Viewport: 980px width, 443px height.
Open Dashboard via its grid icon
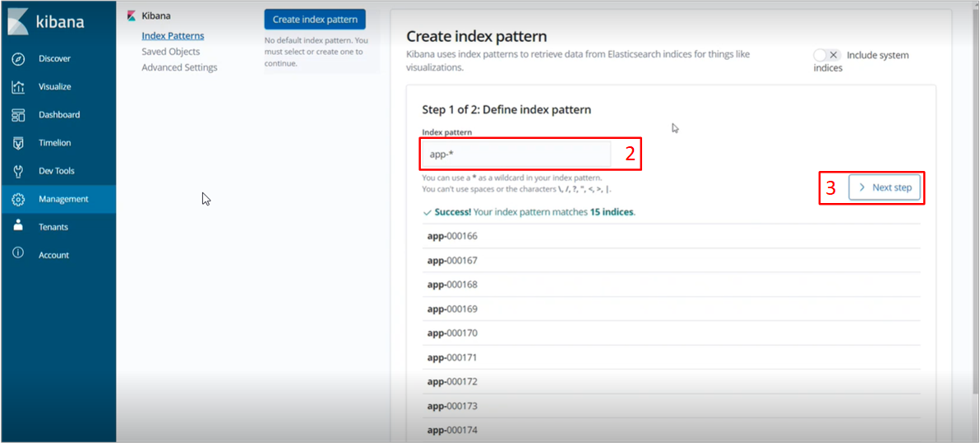(18, 115)
